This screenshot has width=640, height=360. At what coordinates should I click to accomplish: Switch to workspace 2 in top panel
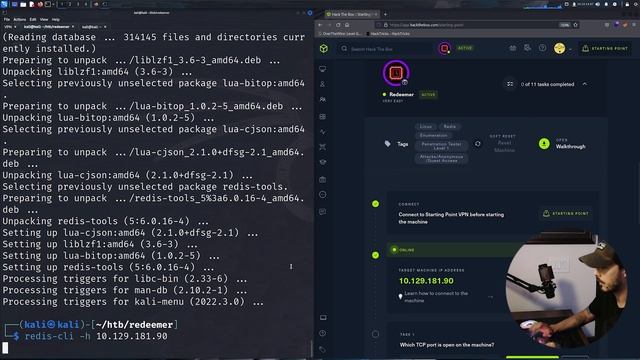click(70, 4)
